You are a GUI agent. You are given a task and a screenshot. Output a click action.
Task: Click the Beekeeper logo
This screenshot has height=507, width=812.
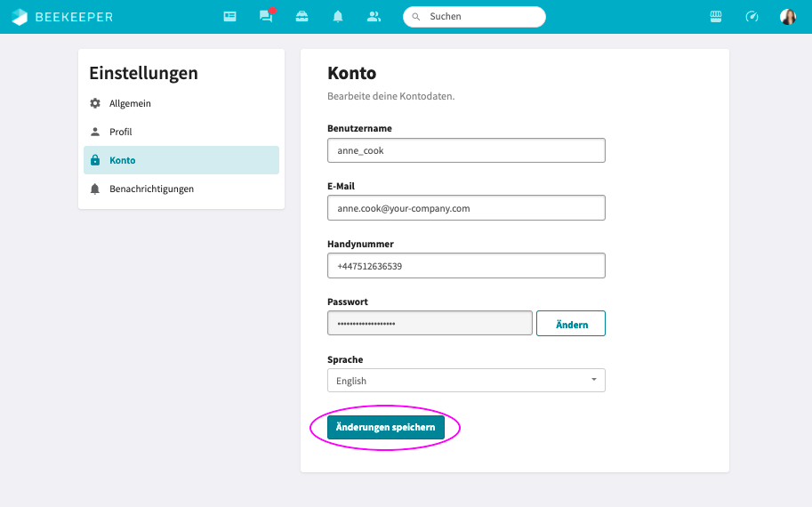[x=62, y=17]
